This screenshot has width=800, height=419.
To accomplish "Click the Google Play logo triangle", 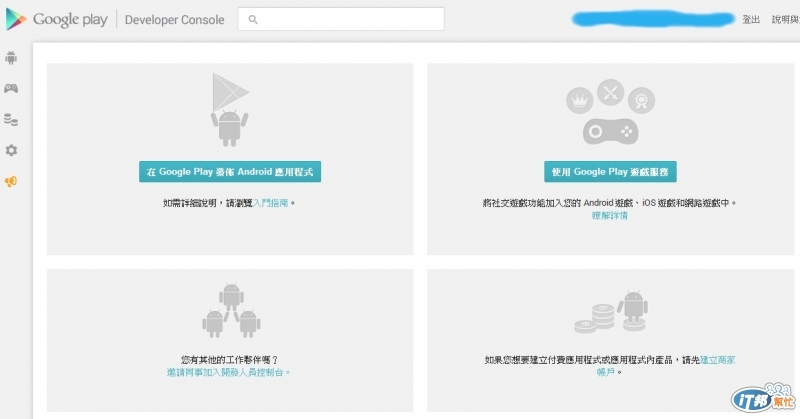I will (x=16, y=19).
